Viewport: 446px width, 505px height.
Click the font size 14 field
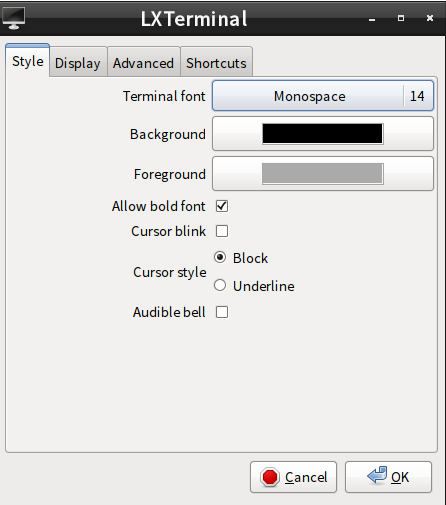[417, 96]
